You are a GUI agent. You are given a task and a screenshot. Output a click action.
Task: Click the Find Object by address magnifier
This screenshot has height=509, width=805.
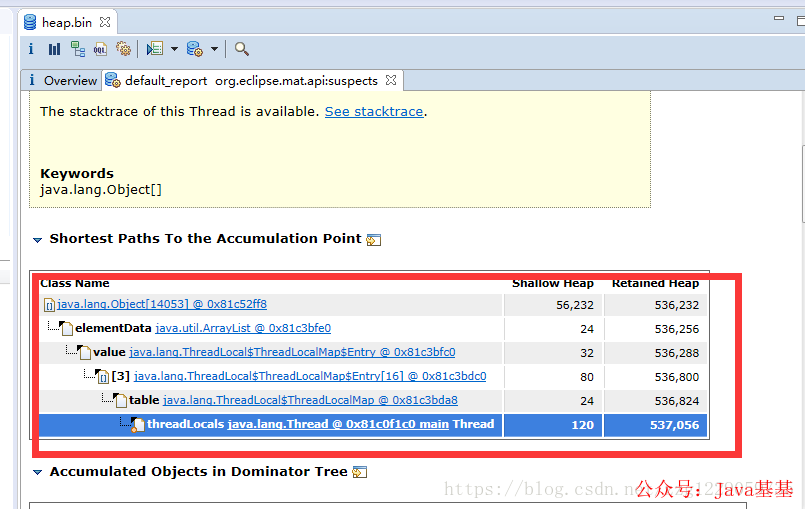click(x=242, y=49)
